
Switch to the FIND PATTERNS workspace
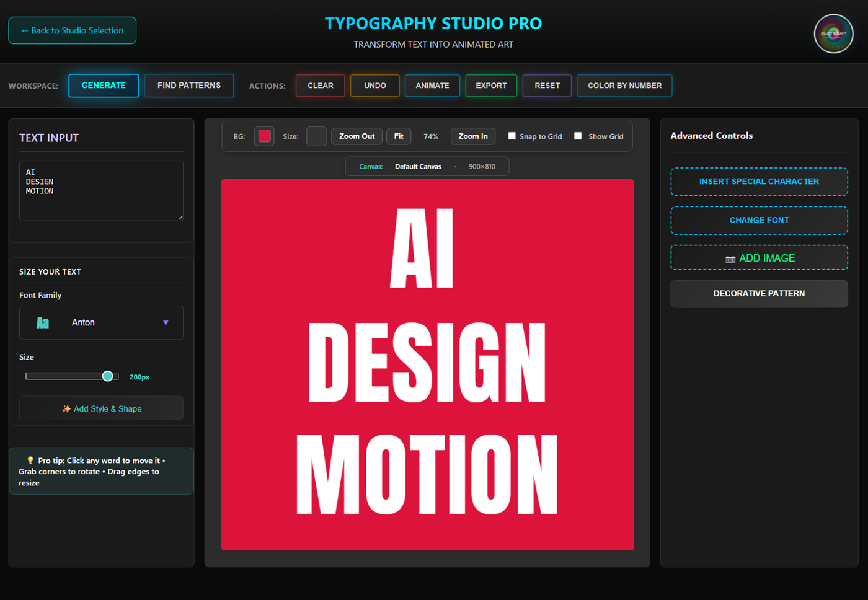pos(188,86)
